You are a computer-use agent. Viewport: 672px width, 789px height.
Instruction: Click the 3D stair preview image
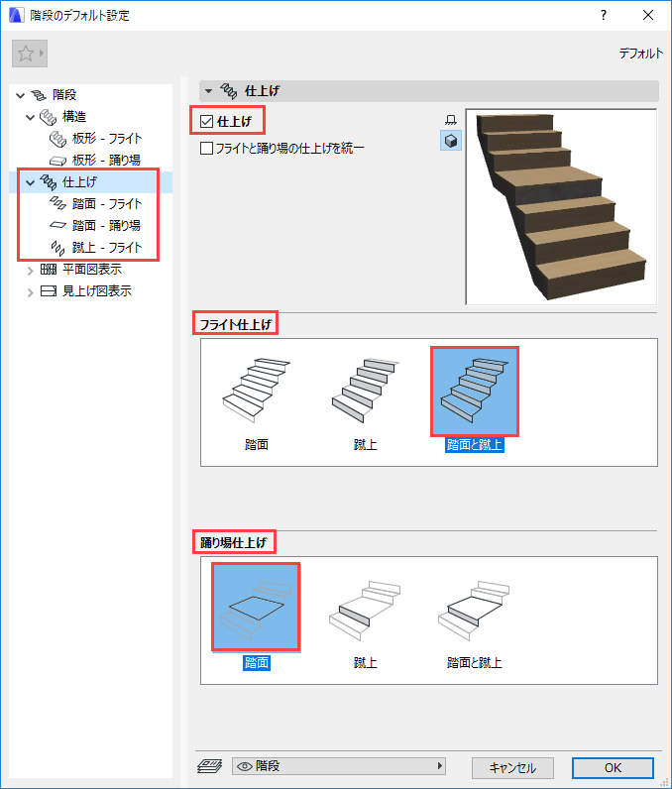561,207
